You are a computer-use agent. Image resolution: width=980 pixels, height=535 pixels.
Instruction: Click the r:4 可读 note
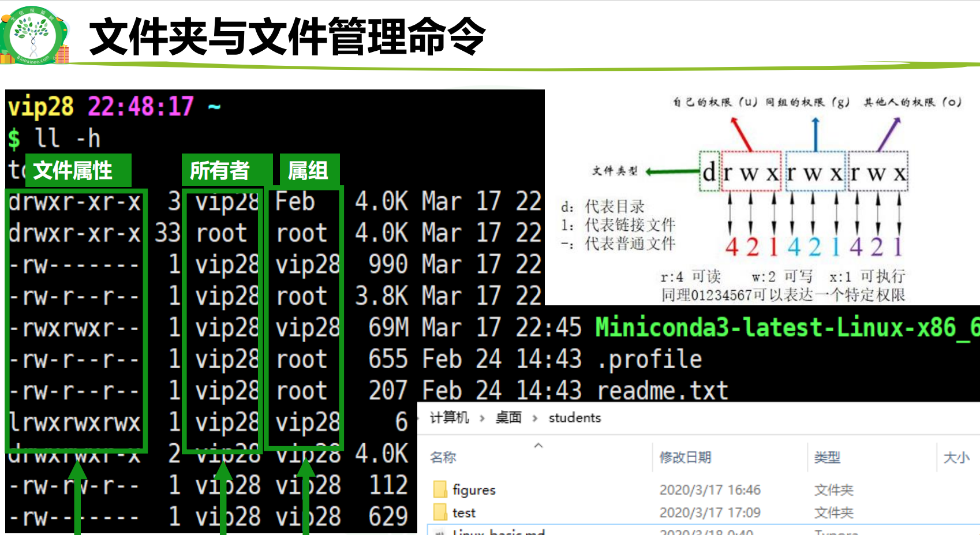691,276
